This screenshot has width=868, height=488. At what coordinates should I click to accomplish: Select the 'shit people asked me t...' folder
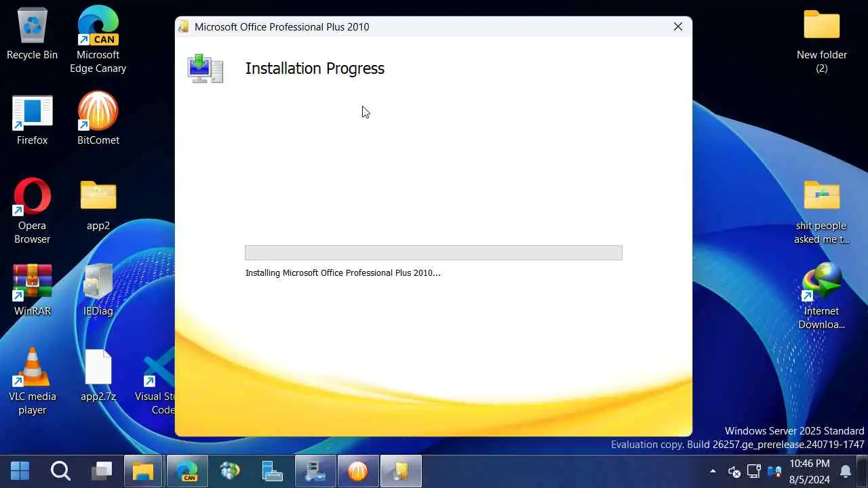821,211
